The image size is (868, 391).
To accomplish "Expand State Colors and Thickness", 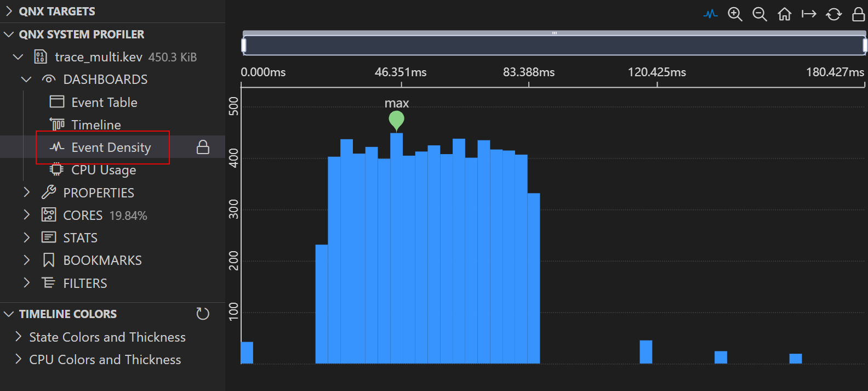I will pyautogui.click(x=18, y=337).
